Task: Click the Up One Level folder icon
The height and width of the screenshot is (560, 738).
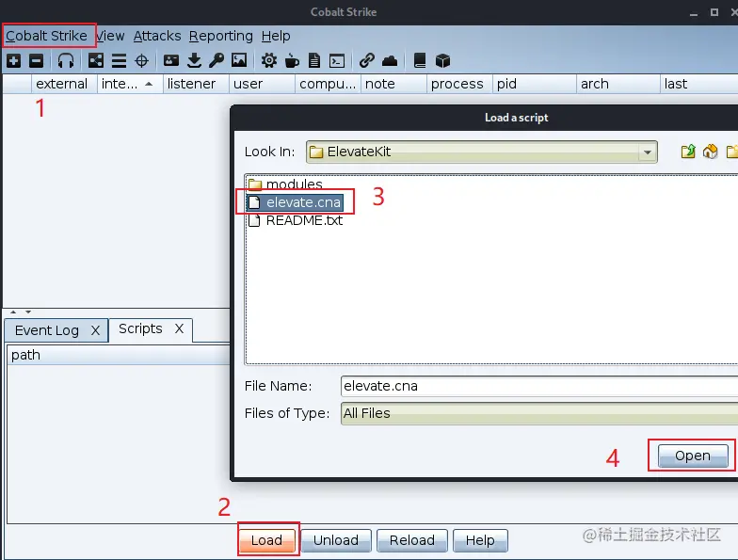Action: [688, 152]
